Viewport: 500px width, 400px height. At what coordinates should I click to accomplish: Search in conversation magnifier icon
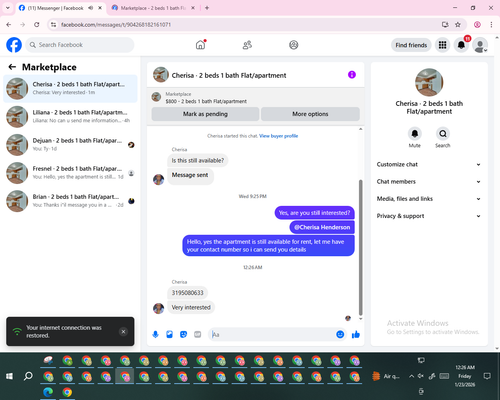tap(443, 134)
